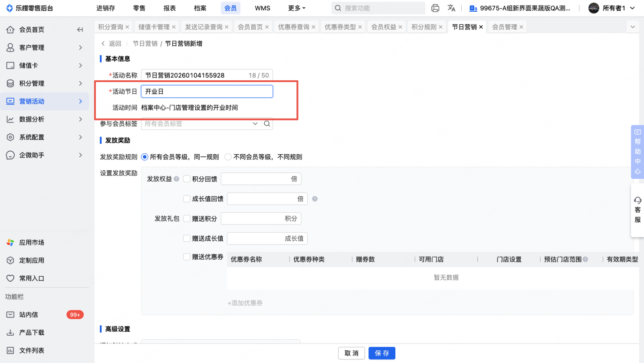
Task: Select 所有会员等级，同一规则 radio option
Action: 145,157
